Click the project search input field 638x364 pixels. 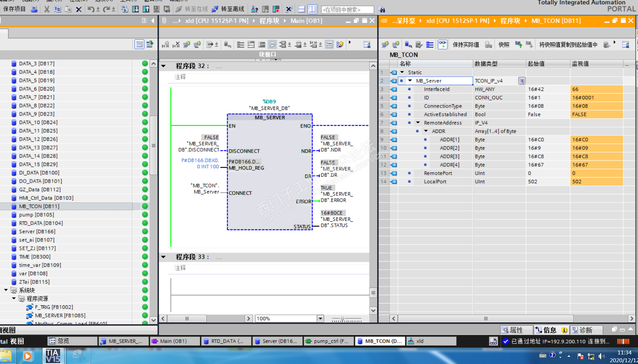347,10
